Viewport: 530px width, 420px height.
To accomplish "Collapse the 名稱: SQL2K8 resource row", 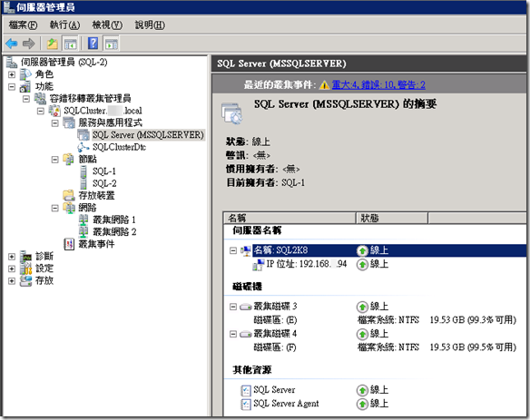I will (233, 250).
